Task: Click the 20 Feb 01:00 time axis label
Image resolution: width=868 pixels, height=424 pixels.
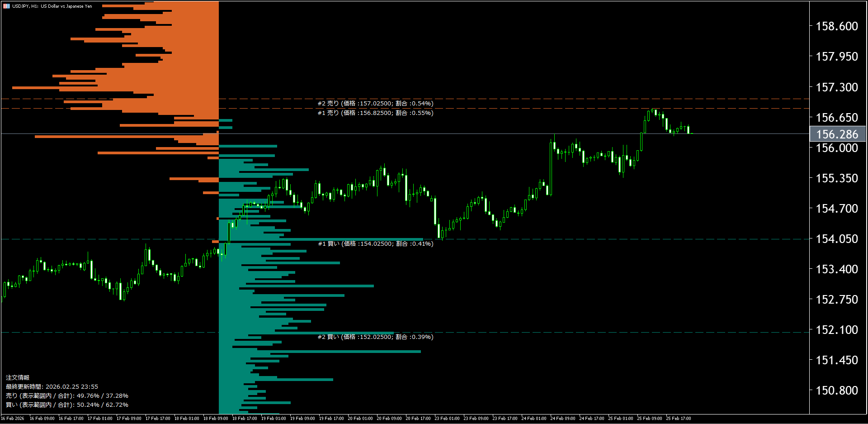Action: click(x=360, y=419)
